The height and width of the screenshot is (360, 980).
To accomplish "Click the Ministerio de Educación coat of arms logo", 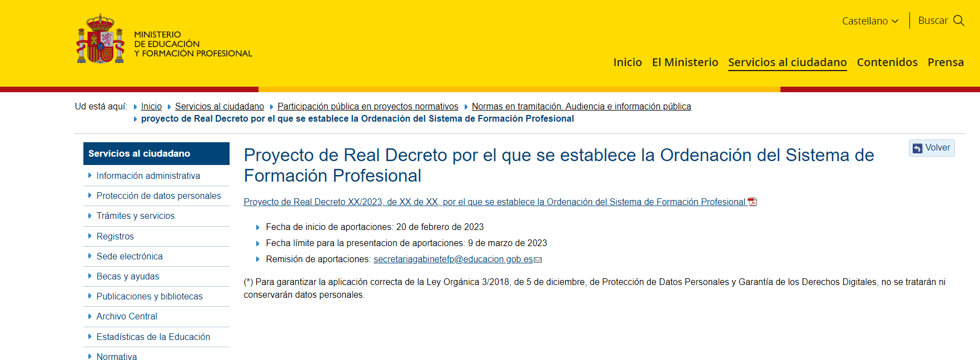I will coord(100,39).
